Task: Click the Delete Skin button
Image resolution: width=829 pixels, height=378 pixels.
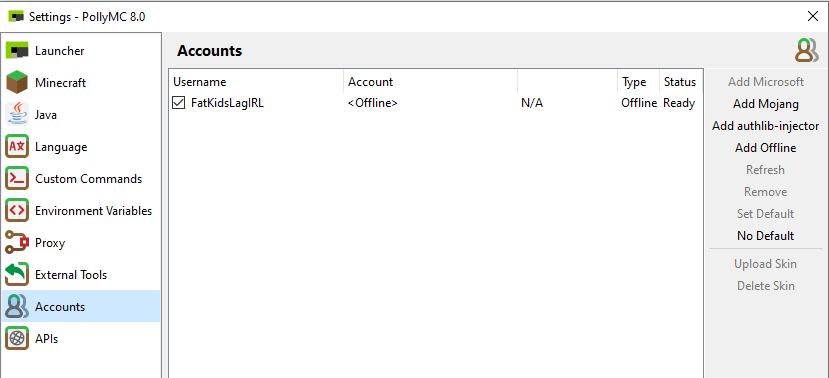Action: (x=766, y=286)
